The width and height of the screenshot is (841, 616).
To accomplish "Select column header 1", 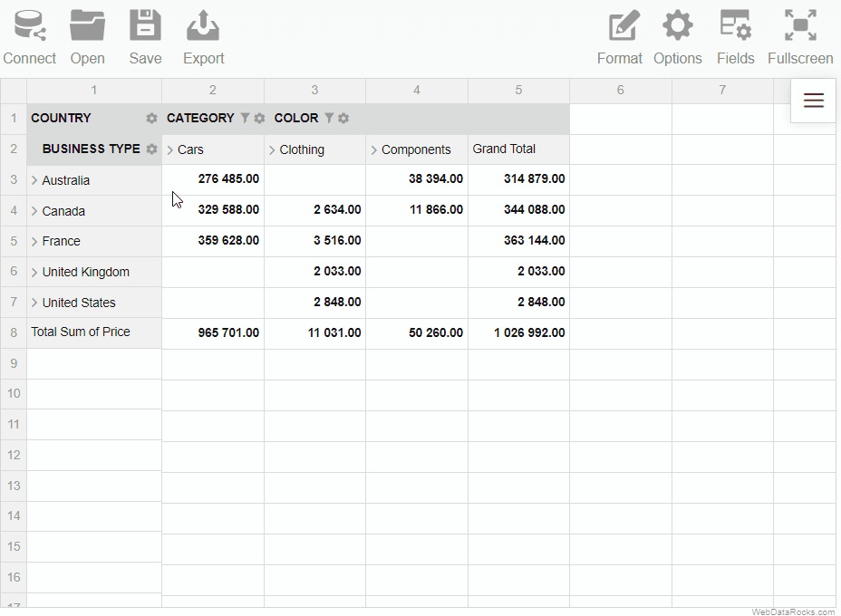I will 94,90.
